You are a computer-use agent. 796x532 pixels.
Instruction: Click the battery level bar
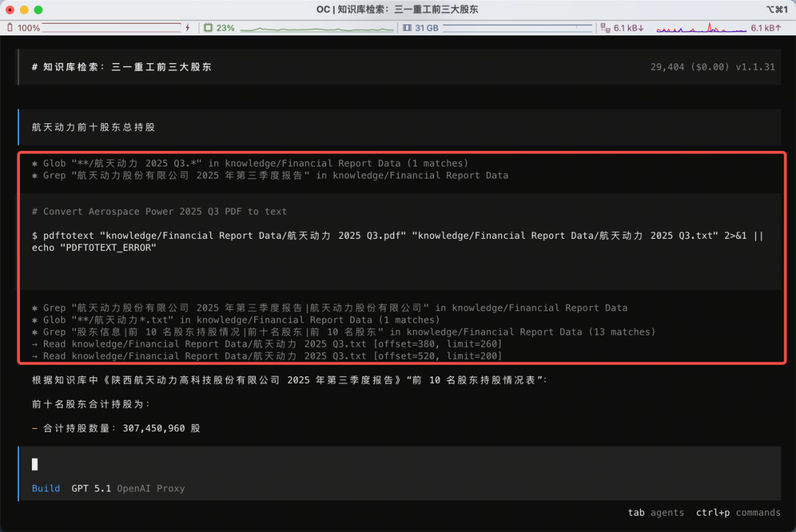click(x=111, y=28)
